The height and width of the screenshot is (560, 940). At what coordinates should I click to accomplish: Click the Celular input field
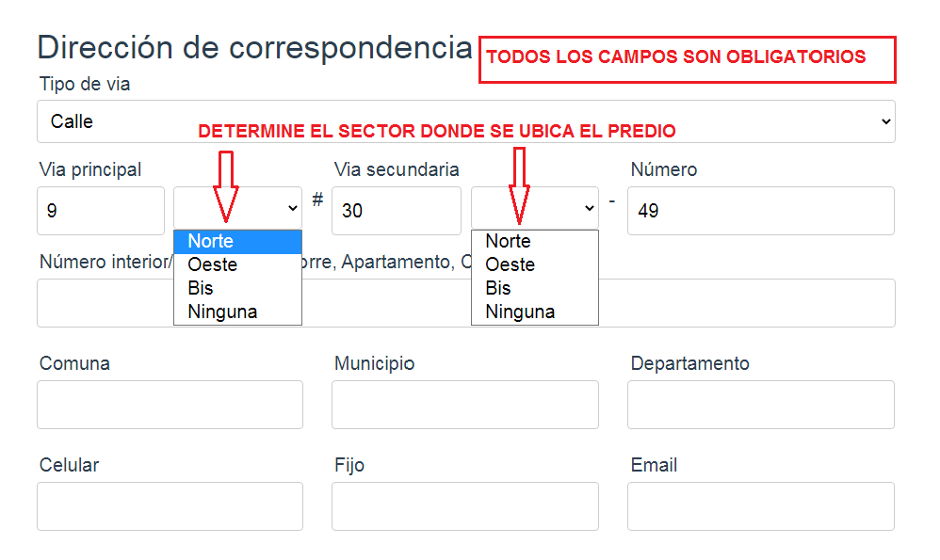pyautogui.click(x=170, y=506)
